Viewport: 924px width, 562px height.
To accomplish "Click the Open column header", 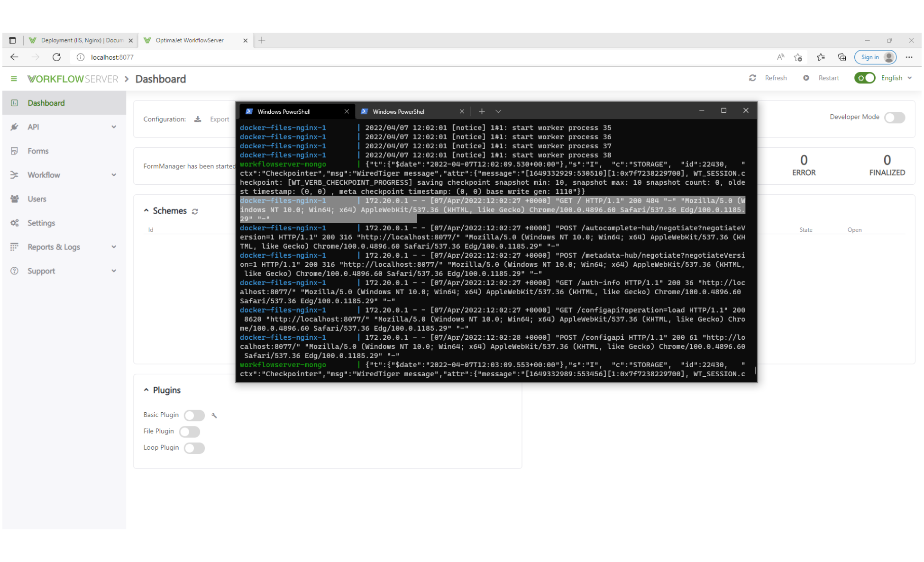I will click(x=854, y=230).
